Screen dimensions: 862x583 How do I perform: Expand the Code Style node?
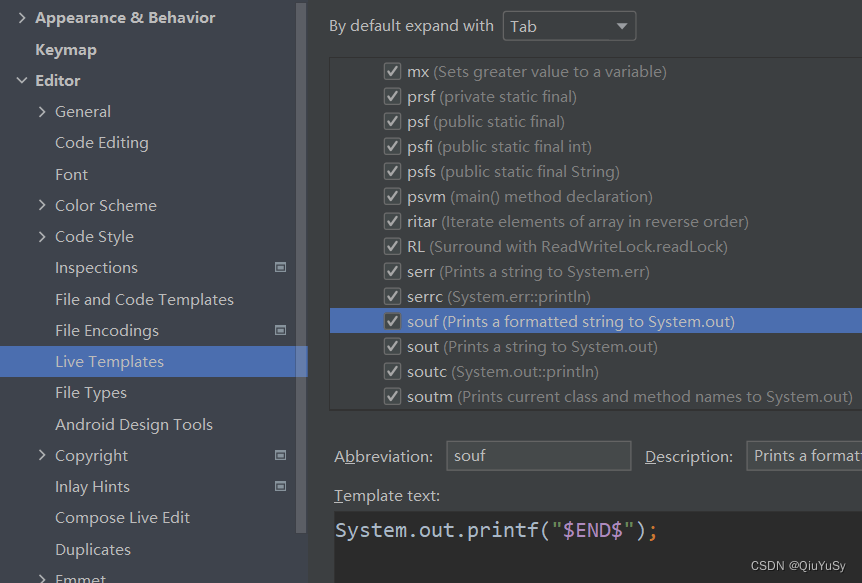(42, 237)
